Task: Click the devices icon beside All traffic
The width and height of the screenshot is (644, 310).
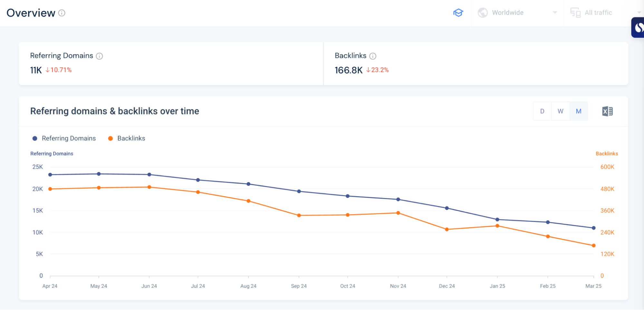Action: point(575,13)
